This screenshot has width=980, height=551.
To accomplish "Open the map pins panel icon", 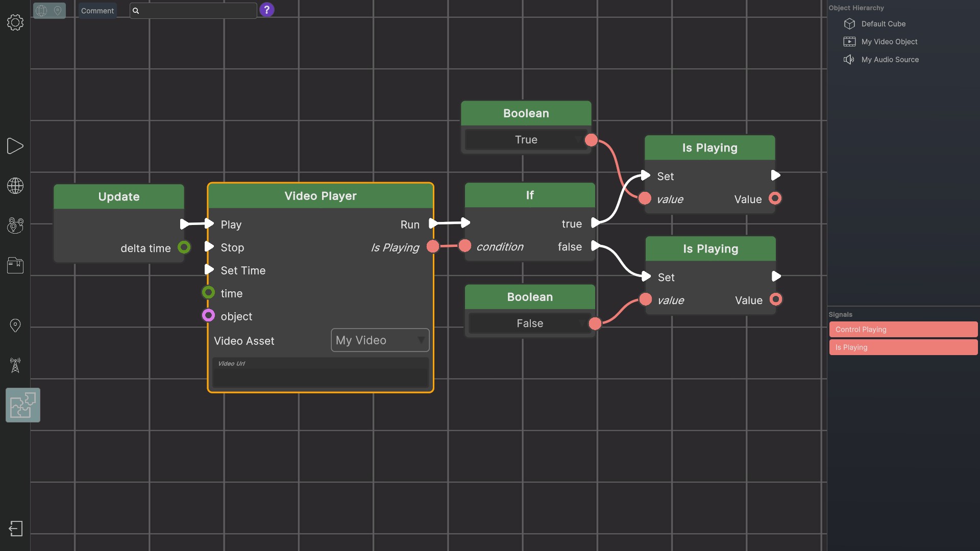I will (x=15, y=226).
